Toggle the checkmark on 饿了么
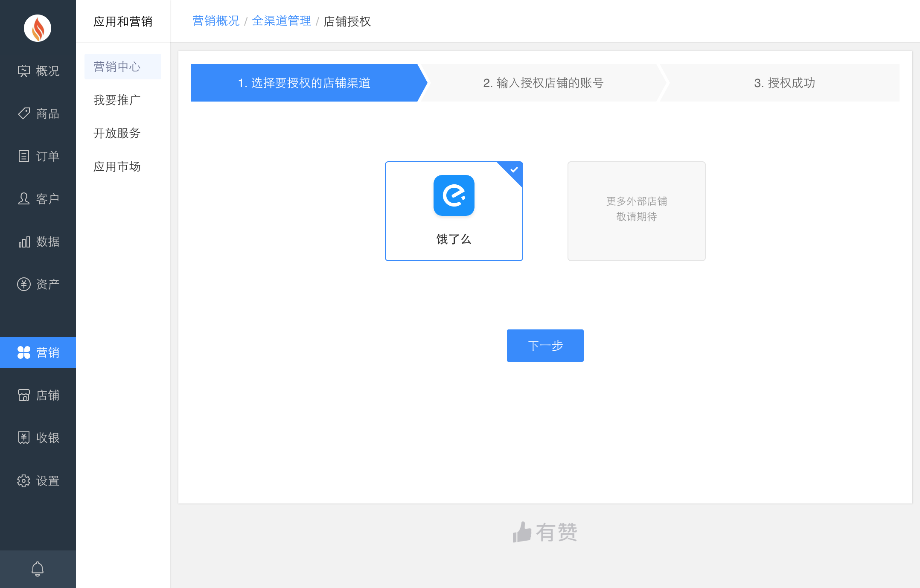This screenshot has height=588, width=920. [513, 170]
